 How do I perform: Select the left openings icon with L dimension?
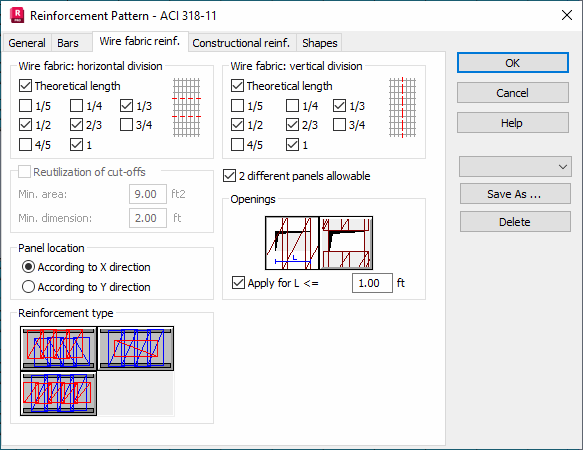(292, 243)
